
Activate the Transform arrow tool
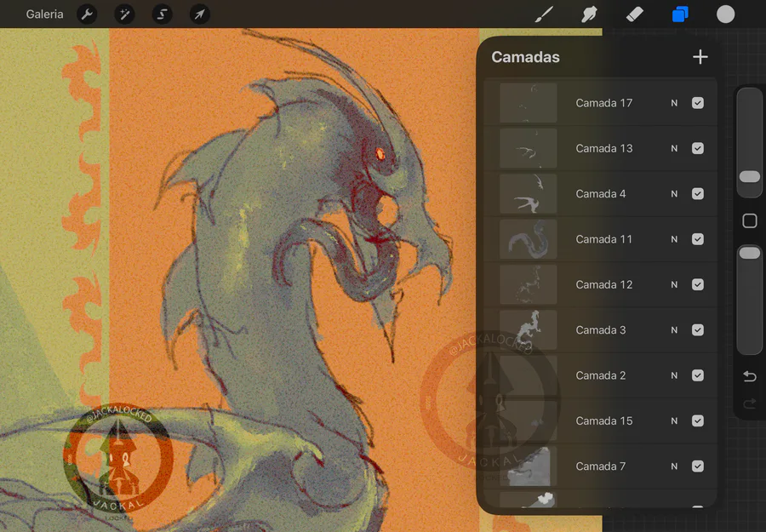(200, 14)
